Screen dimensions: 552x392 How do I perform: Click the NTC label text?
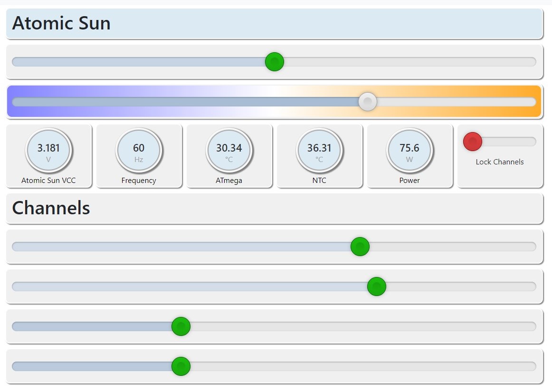click(319, 181)
